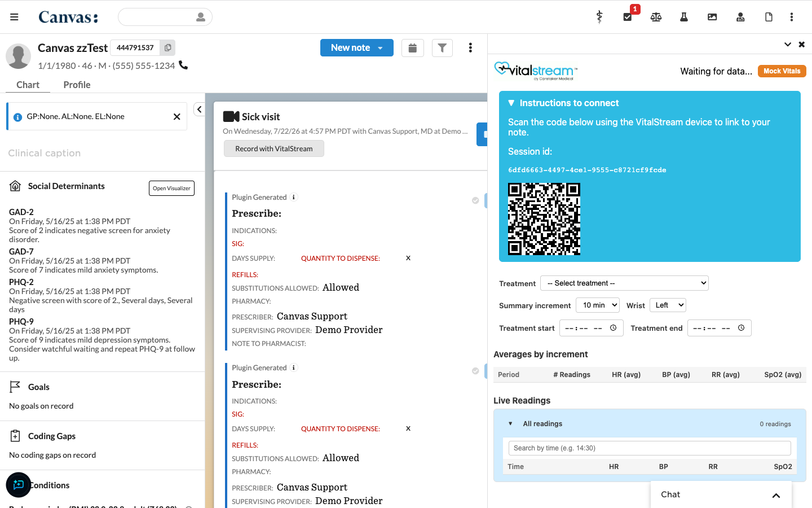Click Search by time input field
This screenshot has height=508, width=812.
[650, 448]
